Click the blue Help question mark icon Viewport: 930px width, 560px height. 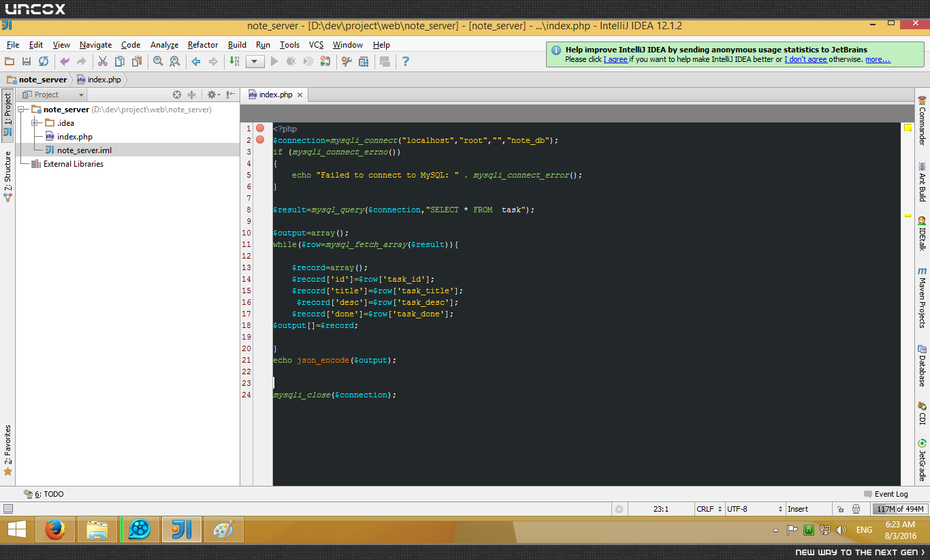[406, 62]
